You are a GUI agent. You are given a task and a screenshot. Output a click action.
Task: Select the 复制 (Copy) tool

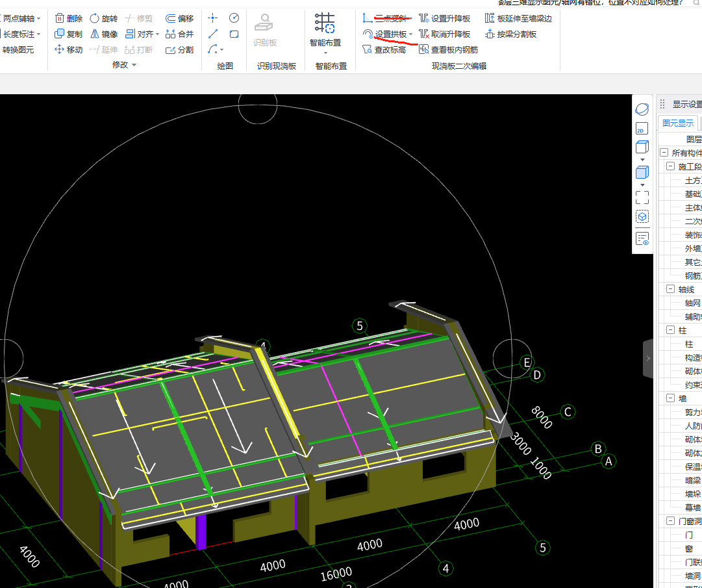click(x=68, y=34)
